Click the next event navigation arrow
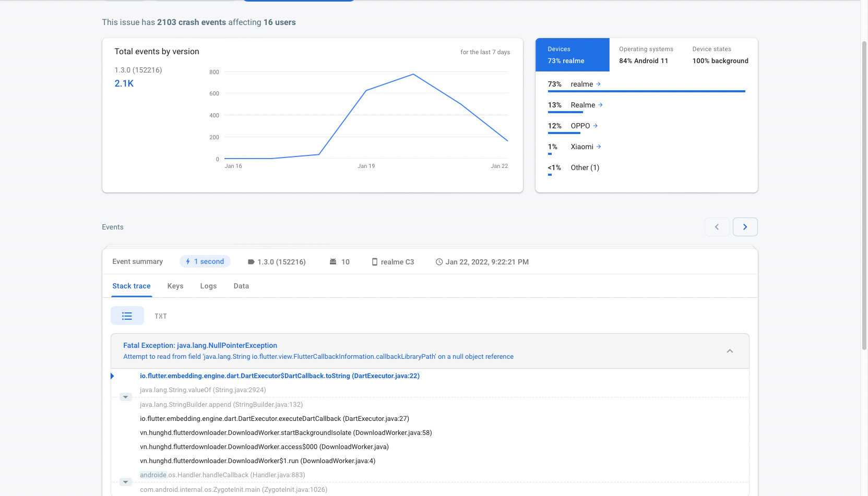Screen dimensions: 868x496 (745, 226)
